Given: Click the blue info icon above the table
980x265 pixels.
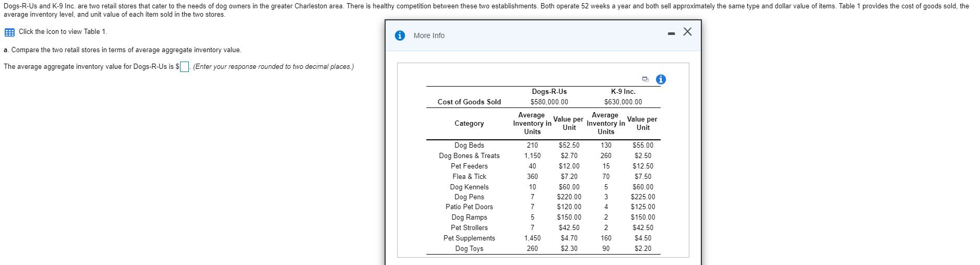Looking at the screenshot, I should 661,79.
